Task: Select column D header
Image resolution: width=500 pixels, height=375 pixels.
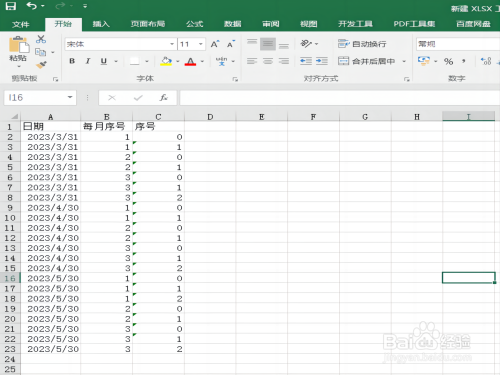Action: click(x=210, y=117)
